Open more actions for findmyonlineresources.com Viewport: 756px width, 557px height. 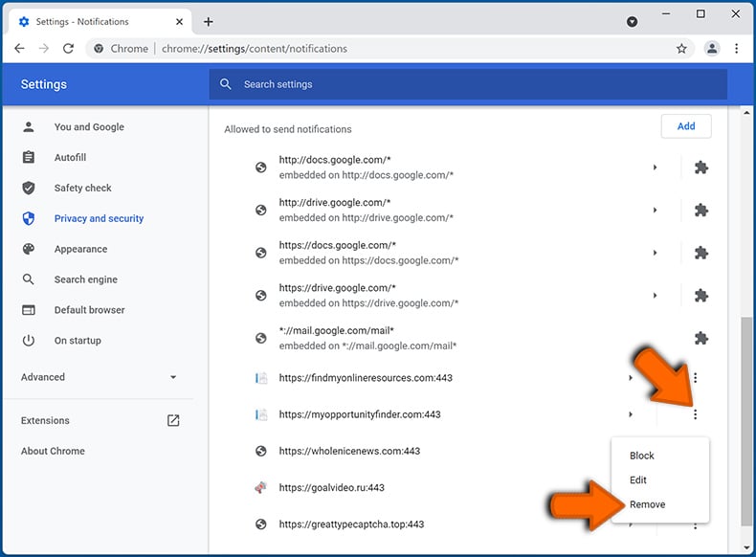click(696, 378)
